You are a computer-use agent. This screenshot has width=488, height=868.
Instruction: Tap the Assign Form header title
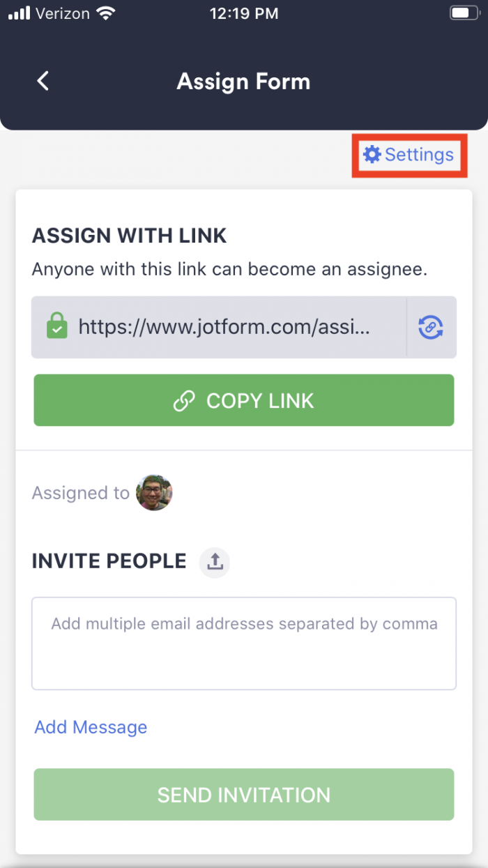point(243,82)
